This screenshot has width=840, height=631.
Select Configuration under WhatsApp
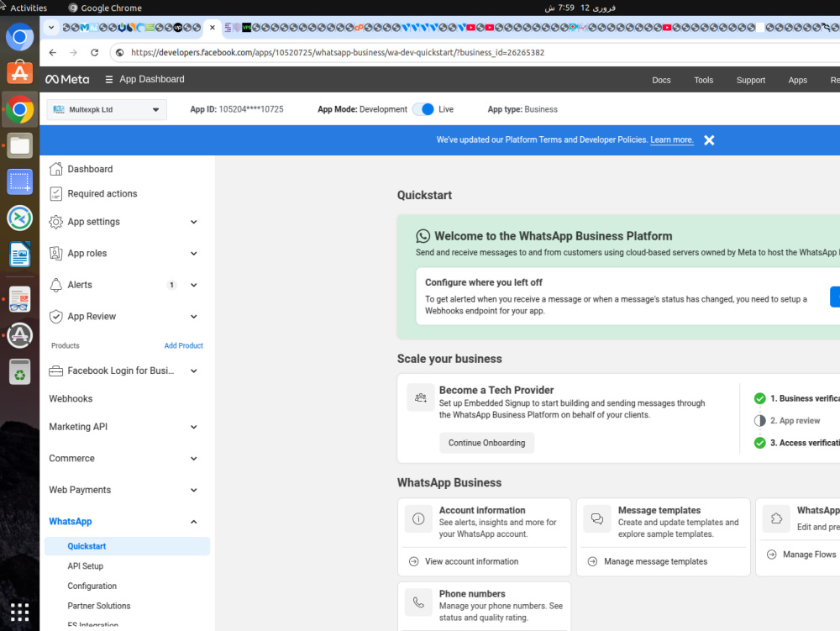coord(92,586)
